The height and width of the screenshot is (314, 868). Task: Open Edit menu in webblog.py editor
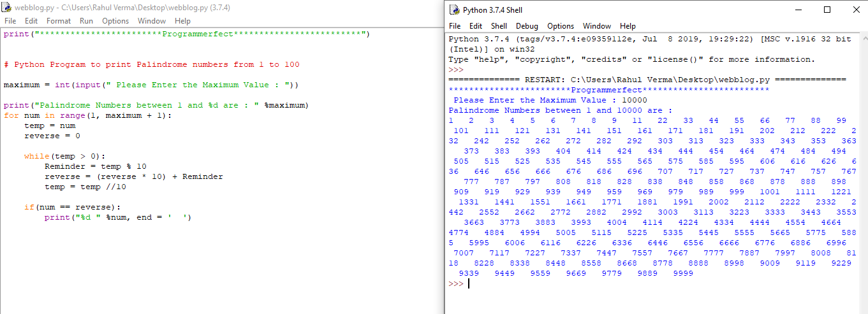coord(31,21)
